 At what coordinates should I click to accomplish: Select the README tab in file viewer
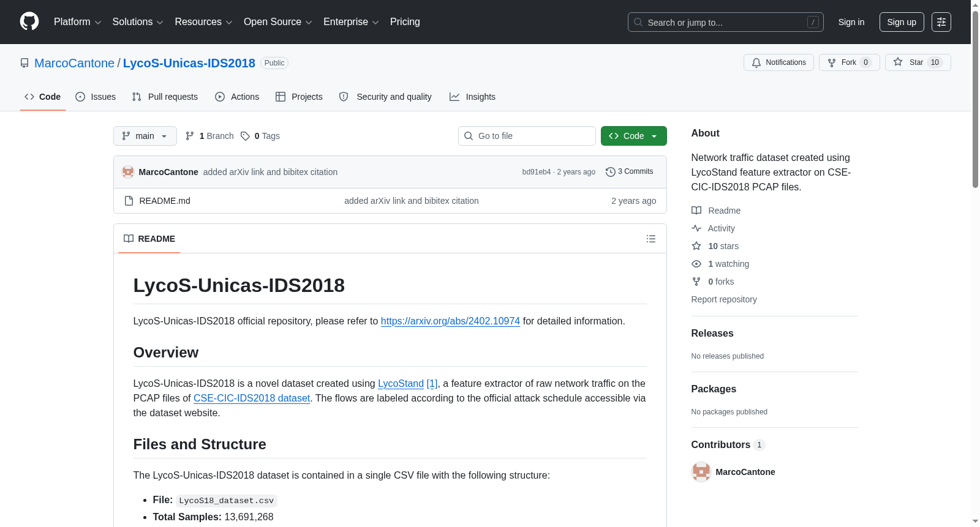(149, 239)
